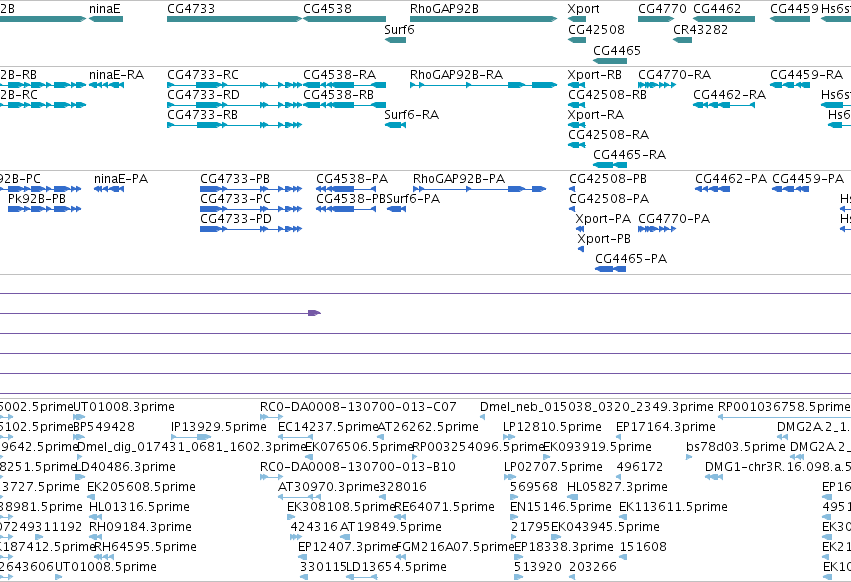
Task: Select the CG4465 gene bar
Action: tap(610, 61)
